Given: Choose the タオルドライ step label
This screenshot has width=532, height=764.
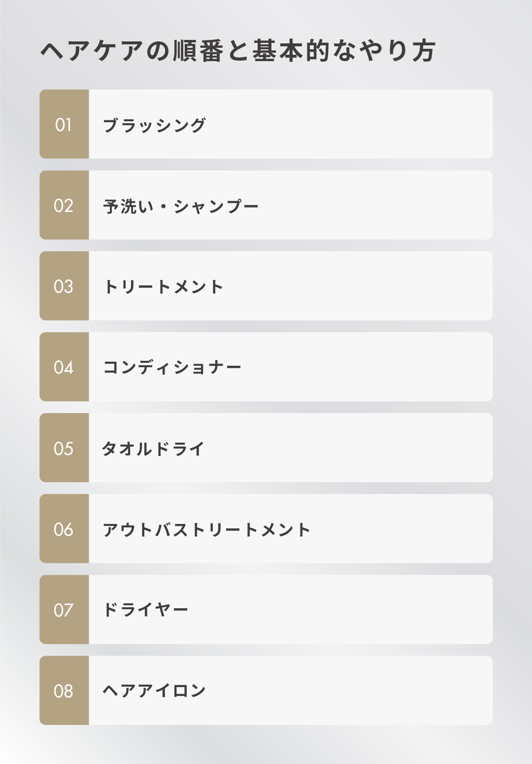Looking at the screenshot, I should click(153, 449).
